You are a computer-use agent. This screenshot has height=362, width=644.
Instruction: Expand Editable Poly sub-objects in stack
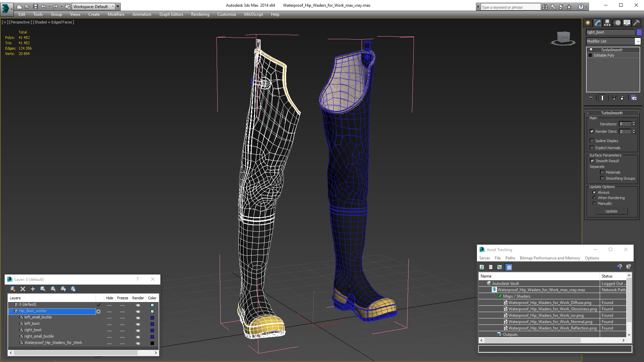pos(590,55)
